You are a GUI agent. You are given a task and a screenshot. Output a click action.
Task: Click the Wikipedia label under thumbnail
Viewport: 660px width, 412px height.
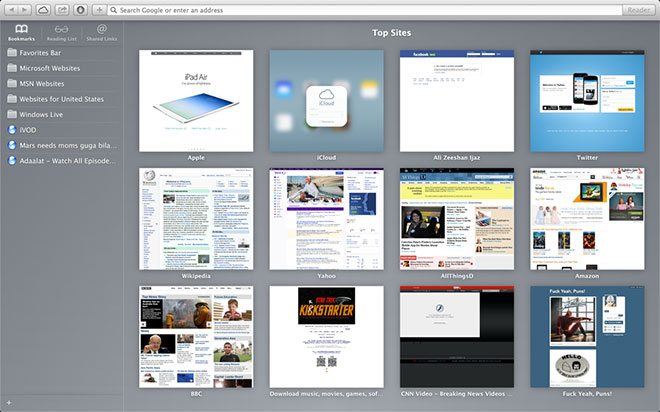(x=196, y=276)
